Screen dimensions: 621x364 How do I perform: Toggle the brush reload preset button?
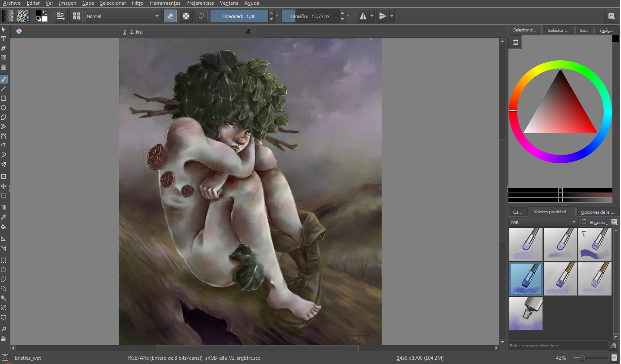pyautogui.click(x=201, y=16)
